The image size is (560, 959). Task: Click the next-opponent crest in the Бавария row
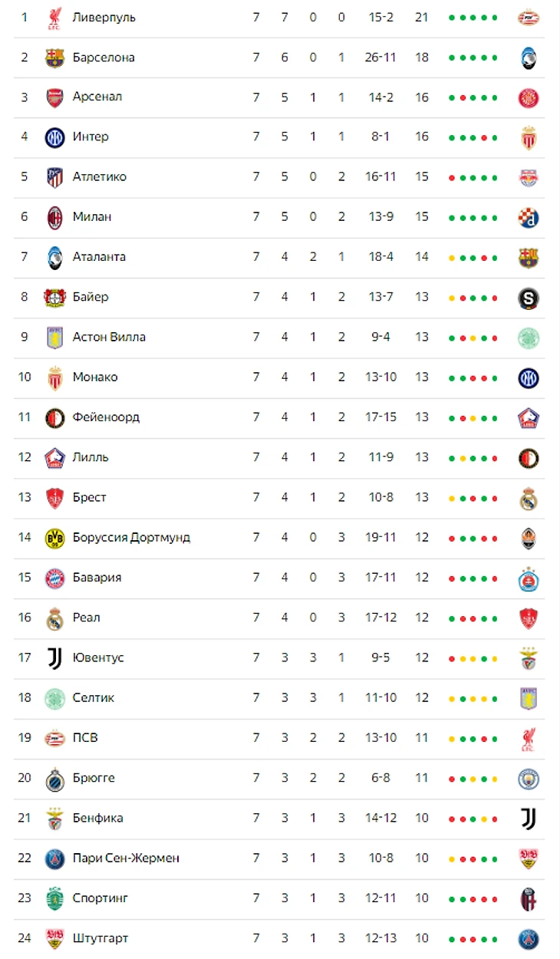click(x=528, y=578)
